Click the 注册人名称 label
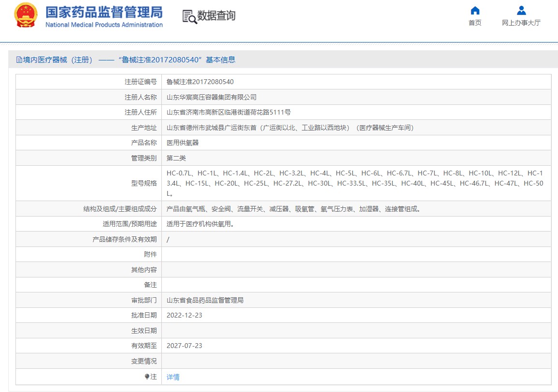The width and height of the screenshot is (558, 392). [141, 97]
